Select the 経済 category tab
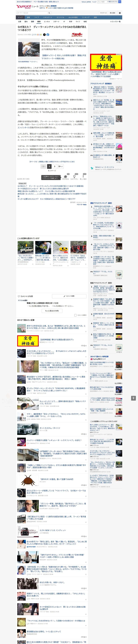Screen dimensions: 138x644 (x=39, y=21)
